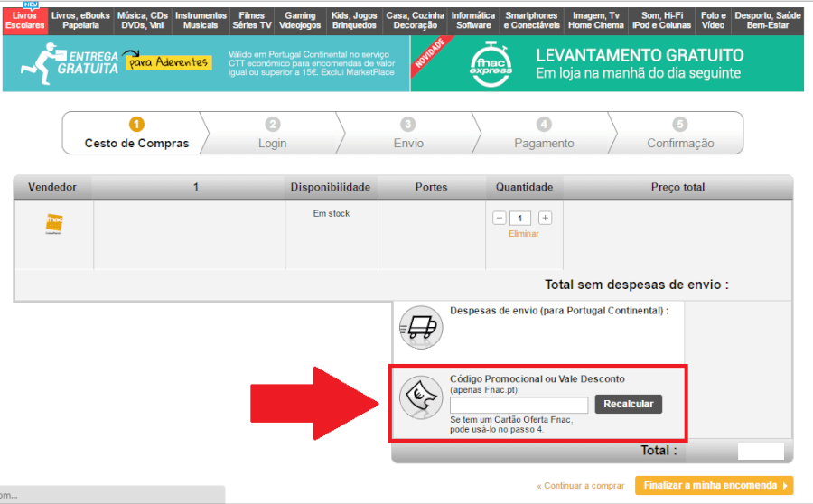The width and height of the screenshot is (813, 504).
Task: Click the Disponibilidade column header
Action: [331, 187]
